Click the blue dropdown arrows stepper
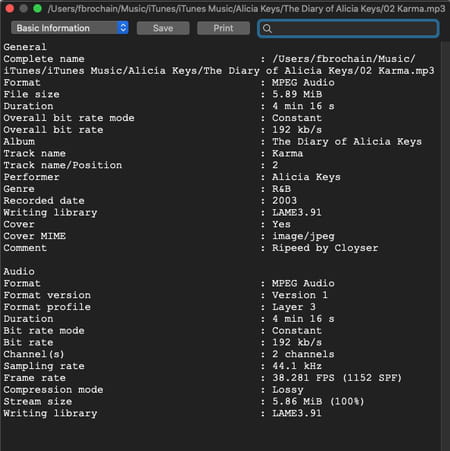 tap(123, 28)
